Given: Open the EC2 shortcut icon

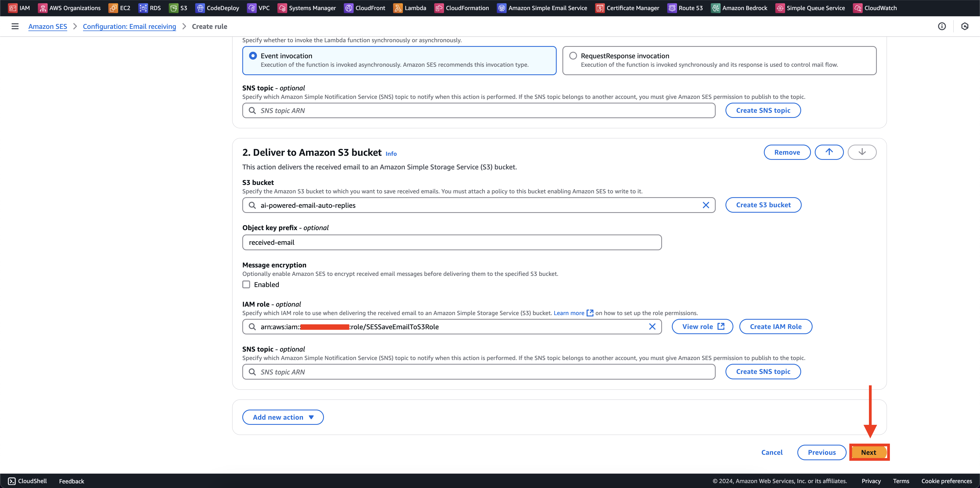Looking at the screenshot, I should 113,8.
